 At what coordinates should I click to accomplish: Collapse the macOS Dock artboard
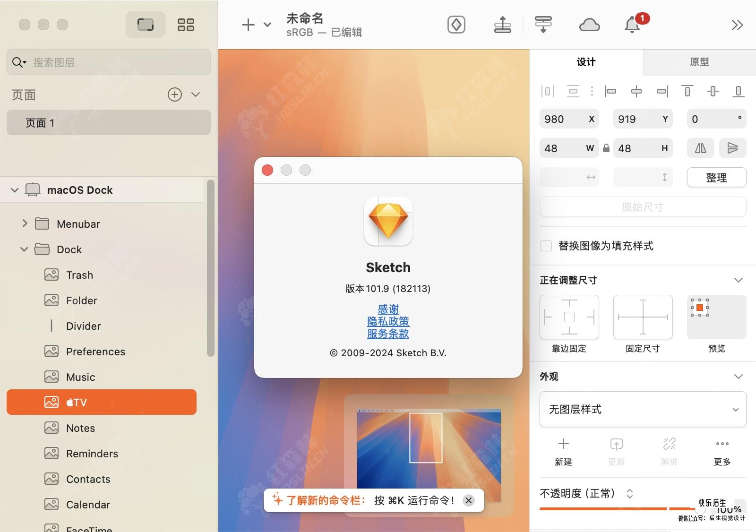(15, 190)
